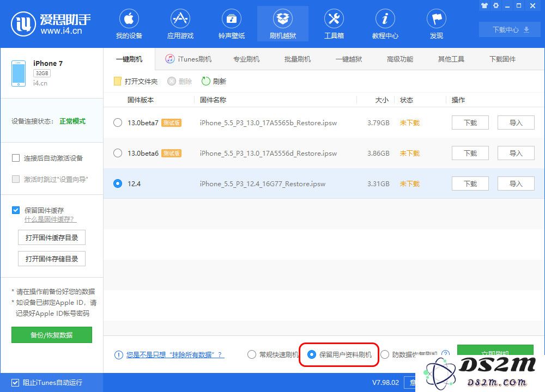Toggle 激活时跳过"设置向导" checkbox
The height and width of the screenshot is (392, 545).
[x=16, y=179]
